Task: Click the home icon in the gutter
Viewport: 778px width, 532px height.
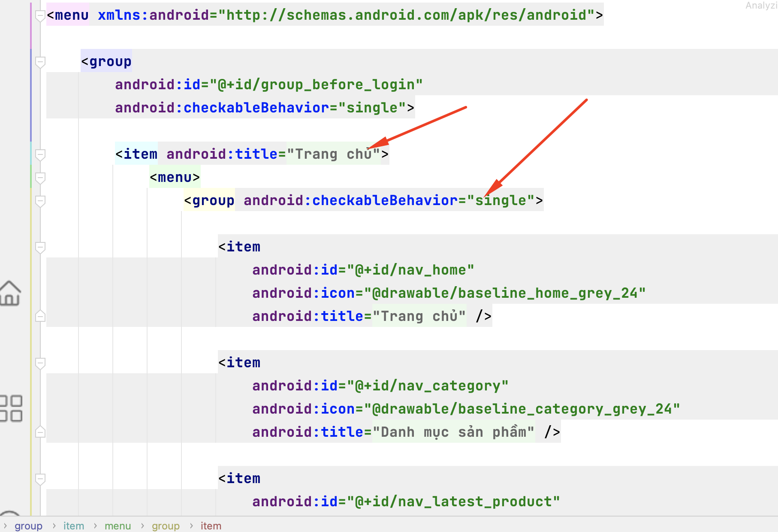Action: (x=10, y=293)
